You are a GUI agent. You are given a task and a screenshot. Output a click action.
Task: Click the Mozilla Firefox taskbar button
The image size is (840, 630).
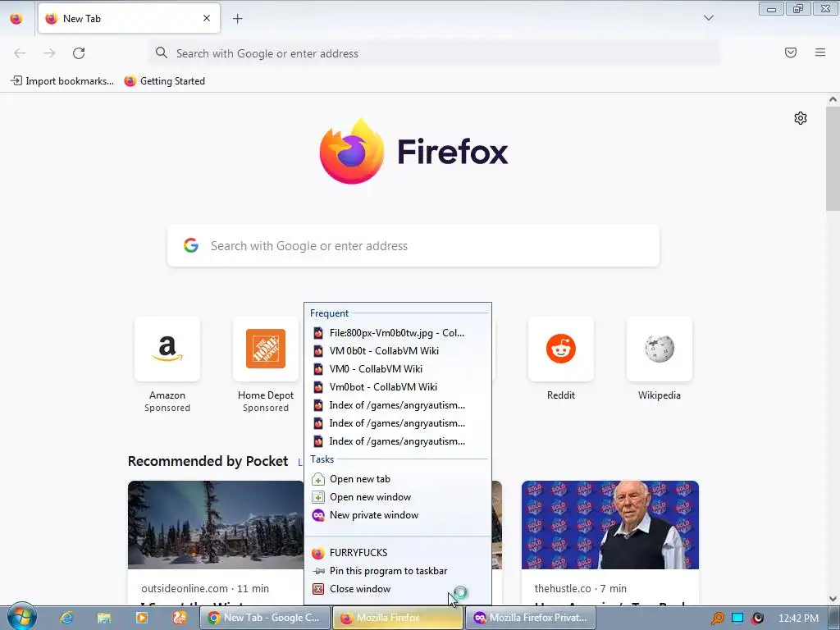pyautogui.click(x=398, y=618)
